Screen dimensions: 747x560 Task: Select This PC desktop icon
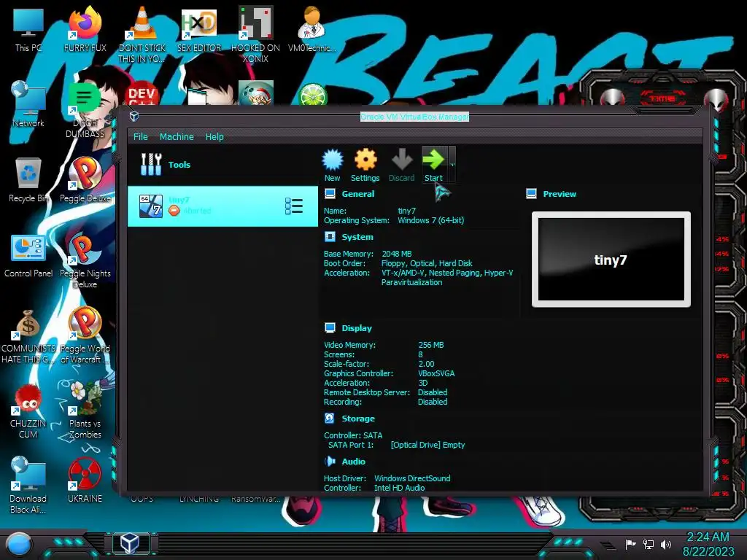tap(28, 31)
